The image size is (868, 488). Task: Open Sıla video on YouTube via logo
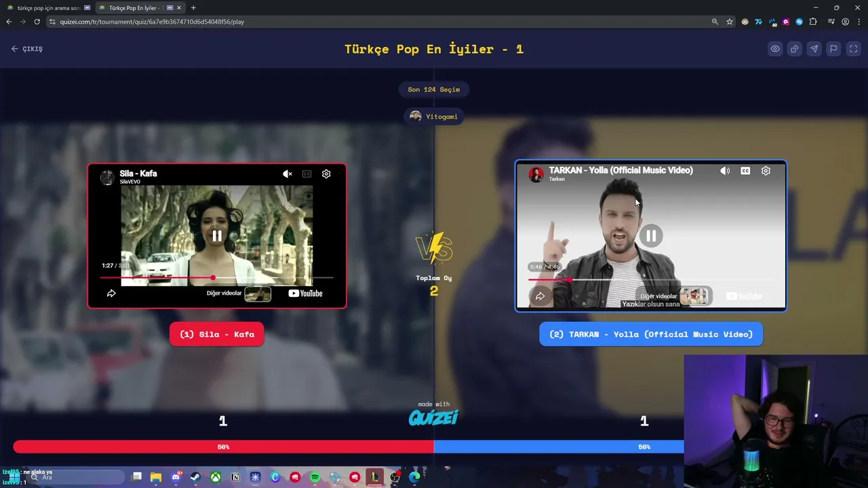(x=305, y=293)
